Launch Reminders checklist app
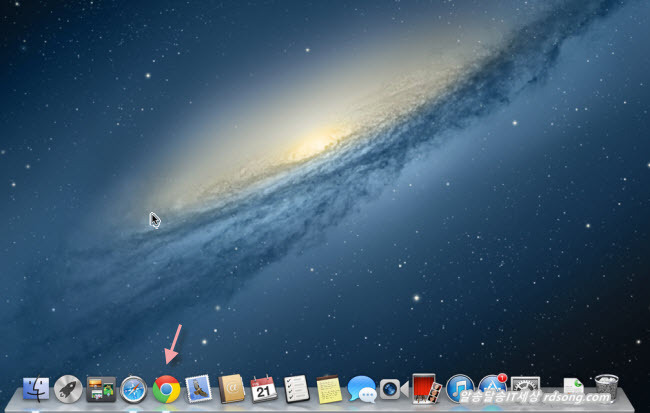 tap(296, 390)
